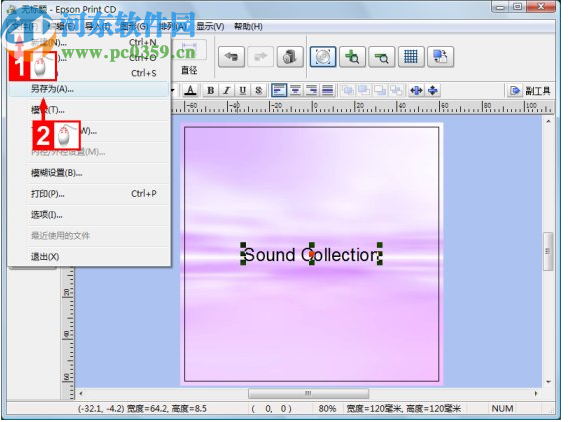Image resolution: width=570 pixels, height=422 pixels.
Task: Click the zoom out magnifier with minus
Action: [x=382, y=57]
